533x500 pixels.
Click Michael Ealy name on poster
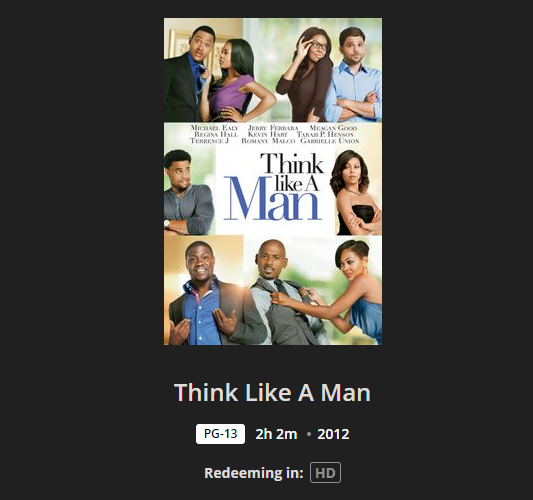pyautogui.click(x=214, y=128)
